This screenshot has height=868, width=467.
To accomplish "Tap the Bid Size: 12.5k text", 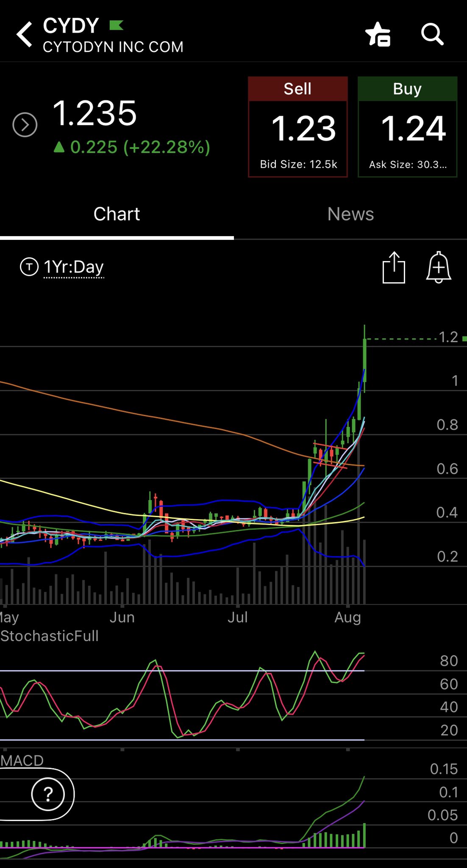I will (x=298, y=164).
